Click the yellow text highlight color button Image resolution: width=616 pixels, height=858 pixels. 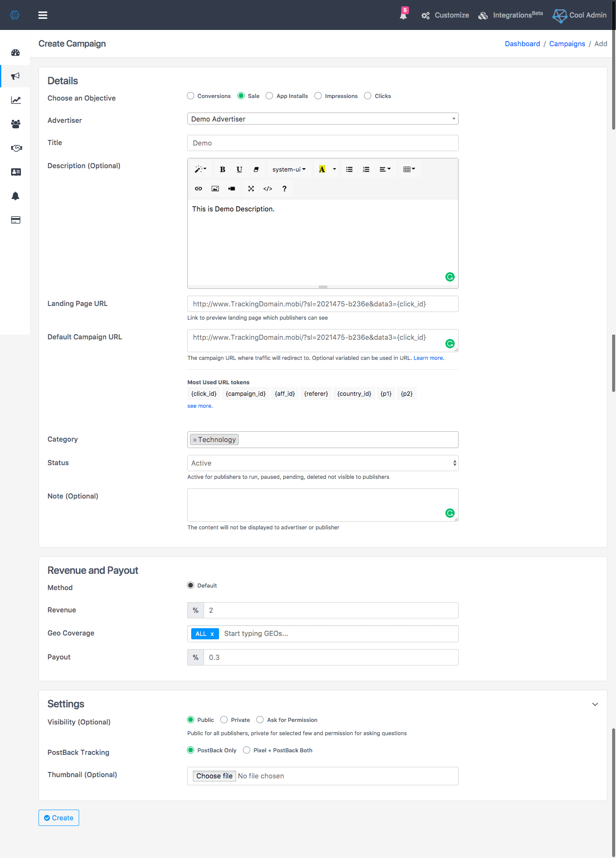(322, 169)
